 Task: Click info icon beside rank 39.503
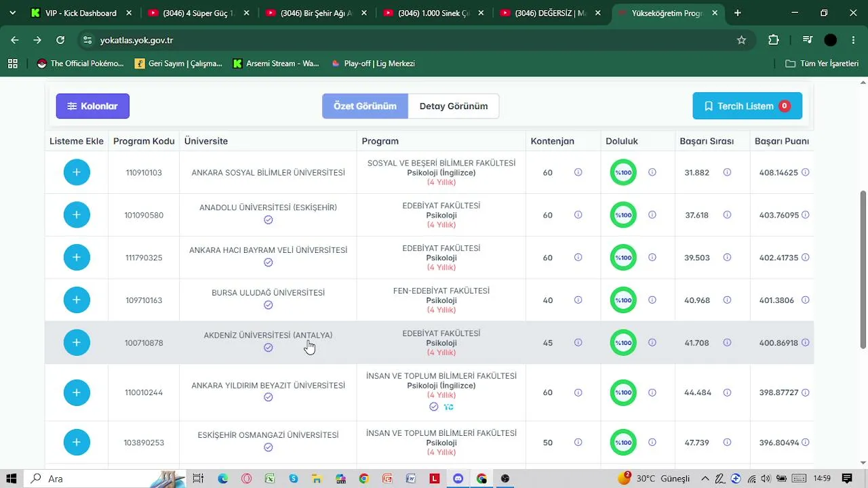(x=727, y=258)
